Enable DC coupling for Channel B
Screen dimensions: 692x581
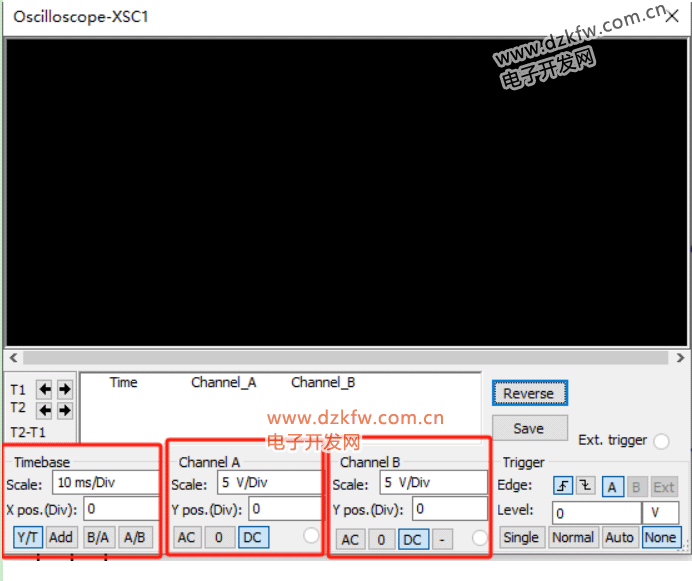pyautogui.click(x=411, y=539)
